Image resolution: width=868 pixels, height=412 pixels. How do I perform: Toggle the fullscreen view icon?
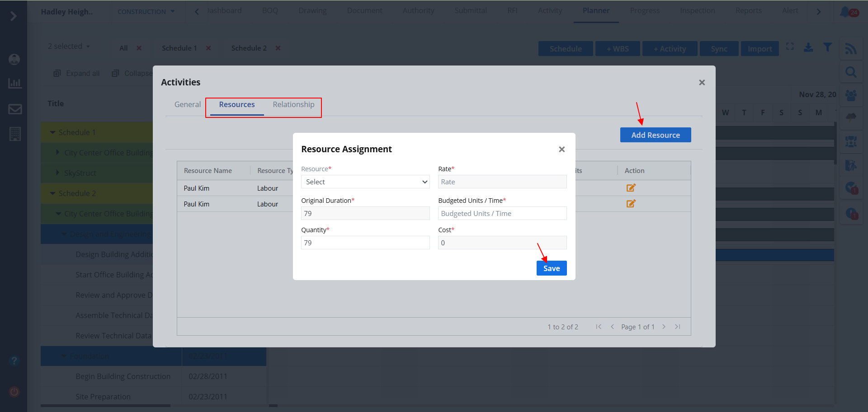[x=790, y=47]
